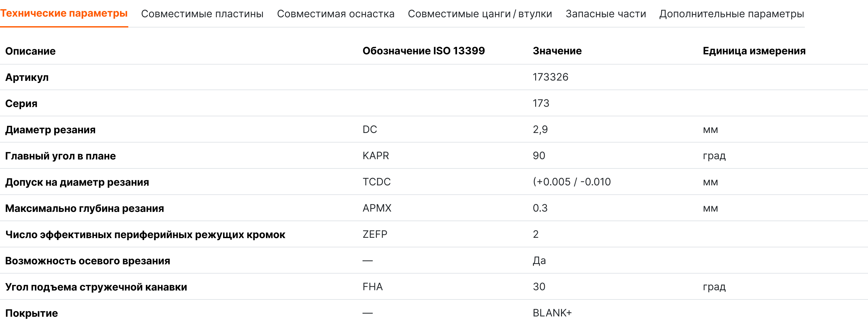
Task: Select the article number value 173326
Action: (x=550, y=77)
